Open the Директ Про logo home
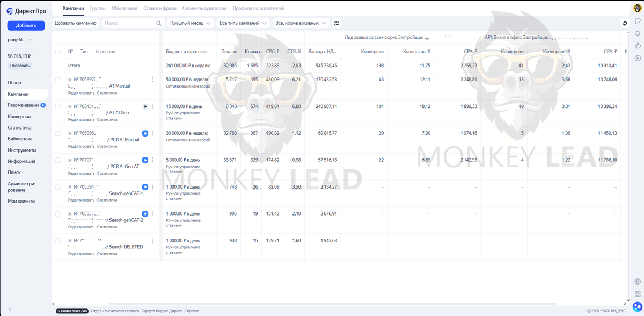Screen dimensions: 644x316 click(x=26, y=10)
